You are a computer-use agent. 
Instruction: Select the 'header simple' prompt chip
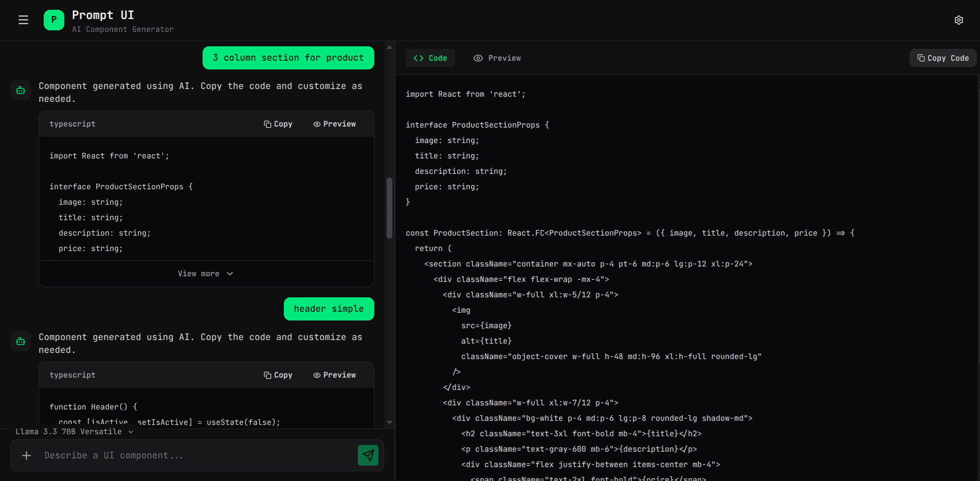(x=329, y=309)
